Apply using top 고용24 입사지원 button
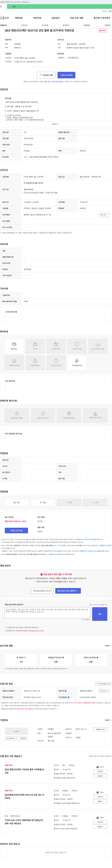The width and height of the screenshot is (112, 868). pyautogui.click(x=66, y=75)
